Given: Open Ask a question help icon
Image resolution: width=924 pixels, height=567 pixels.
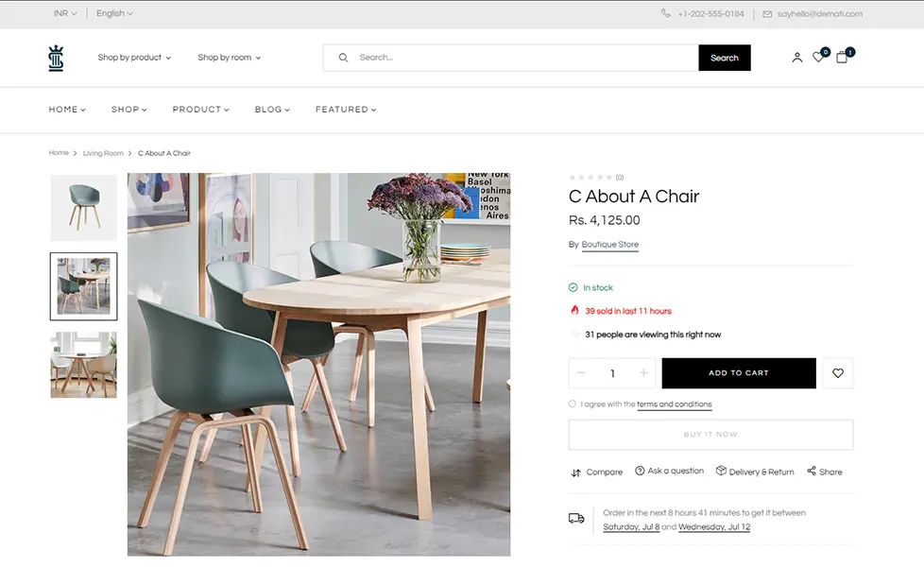Looking at the screenshot, I should [x=640, y=471].
